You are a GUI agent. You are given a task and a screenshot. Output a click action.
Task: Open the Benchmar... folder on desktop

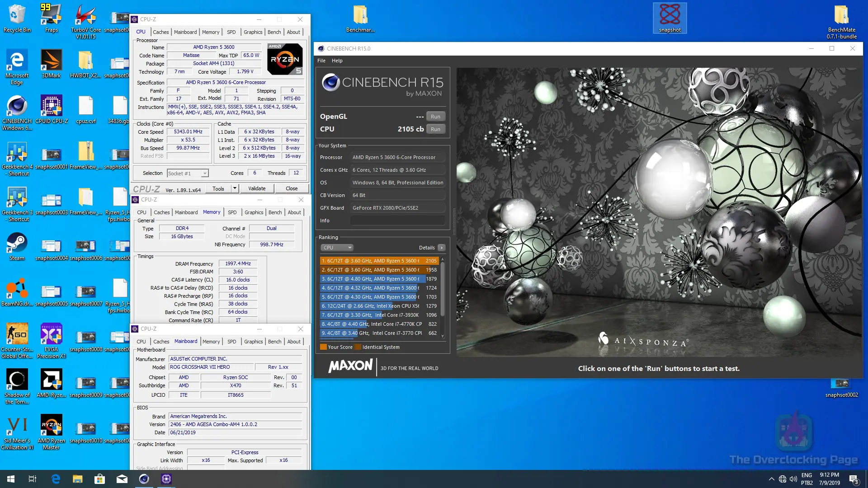[x=360, y=19]
